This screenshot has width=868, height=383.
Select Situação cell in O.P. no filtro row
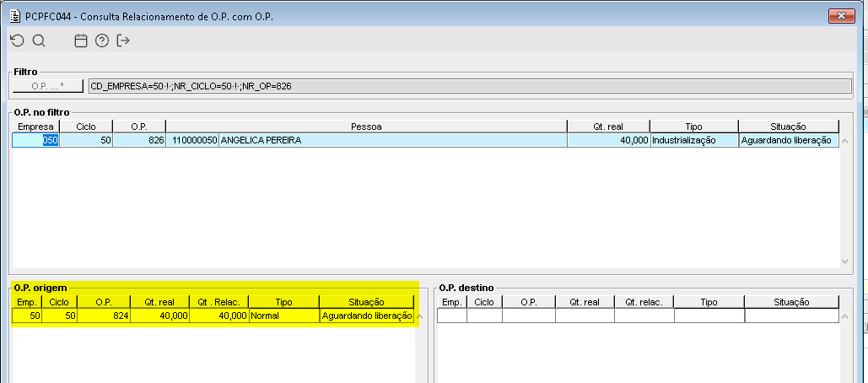788,141
